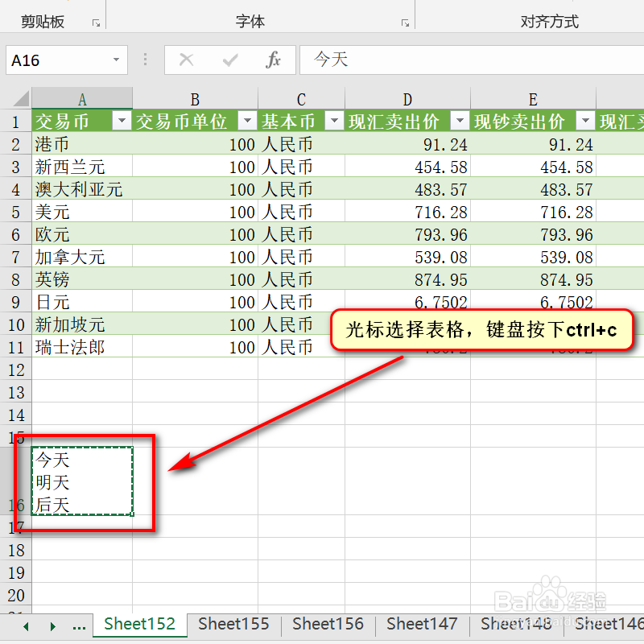
Task: Select column D header
Action: 407,98
